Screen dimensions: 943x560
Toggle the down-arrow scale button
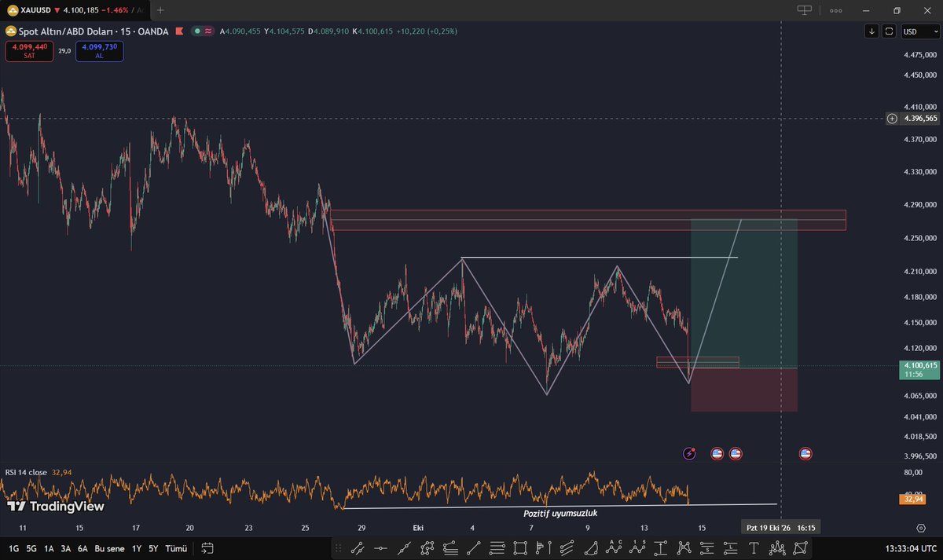click(x=871, y=31)
